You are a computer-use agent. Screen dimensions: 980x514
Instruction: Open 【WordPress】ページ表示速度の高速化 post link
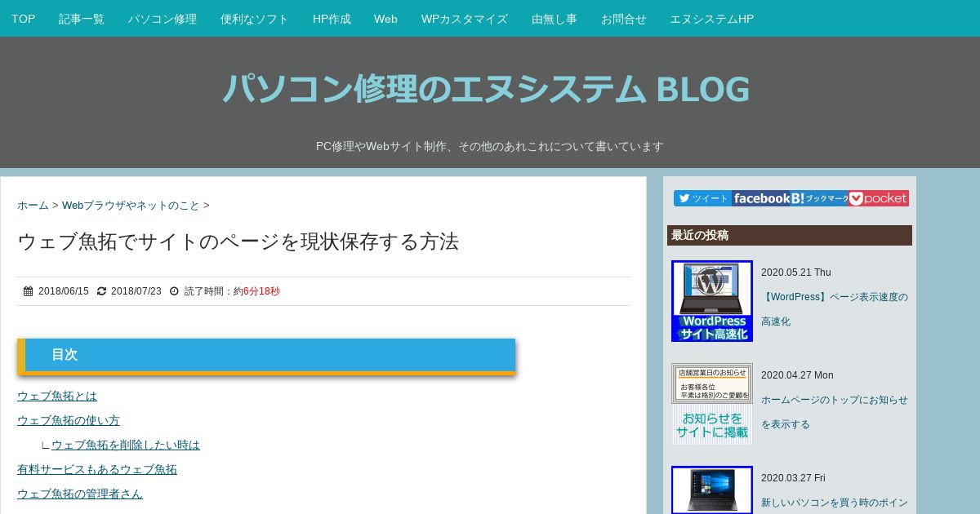pyautogui.click(x=835, y=309)
